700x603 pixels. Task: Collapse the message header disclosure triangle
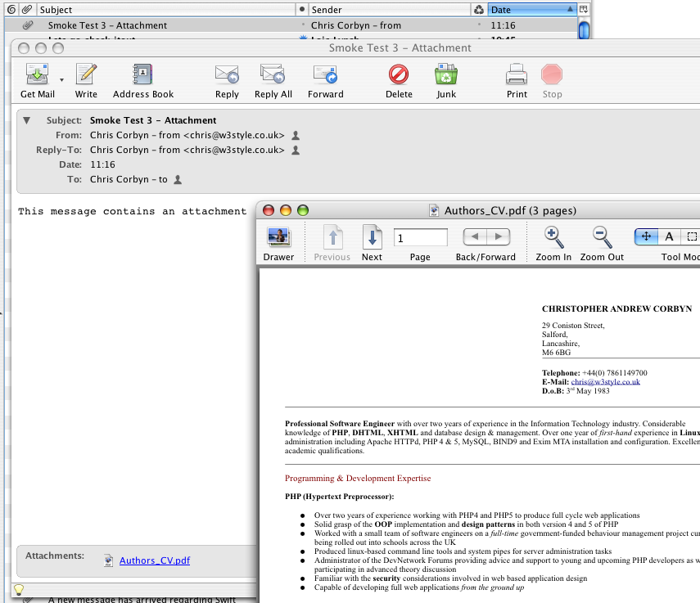coord(26,120)
